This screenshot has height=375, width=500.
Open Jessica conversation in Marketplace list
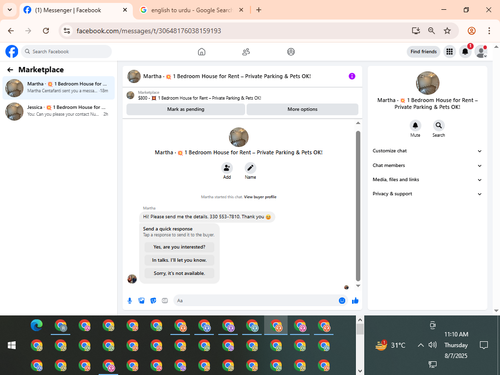[59, 111]
